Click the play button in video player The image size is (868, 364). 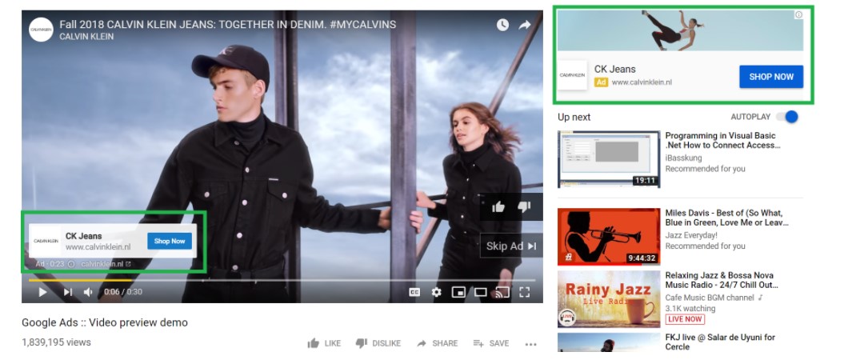point(42,292)
